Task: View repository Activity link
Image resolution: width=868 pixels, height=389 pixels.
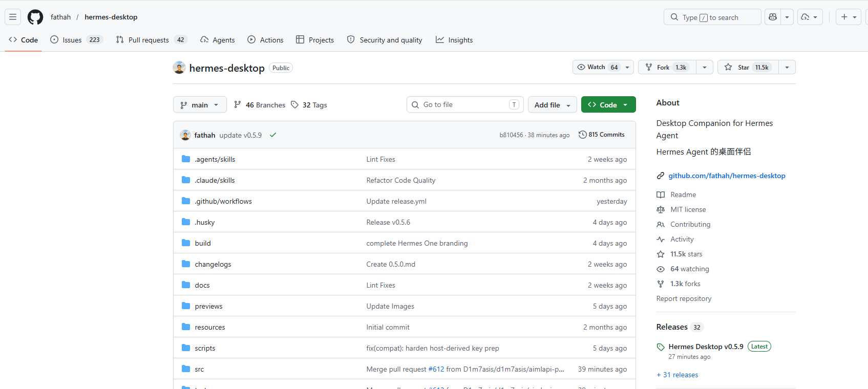Action: coord(682,239)
